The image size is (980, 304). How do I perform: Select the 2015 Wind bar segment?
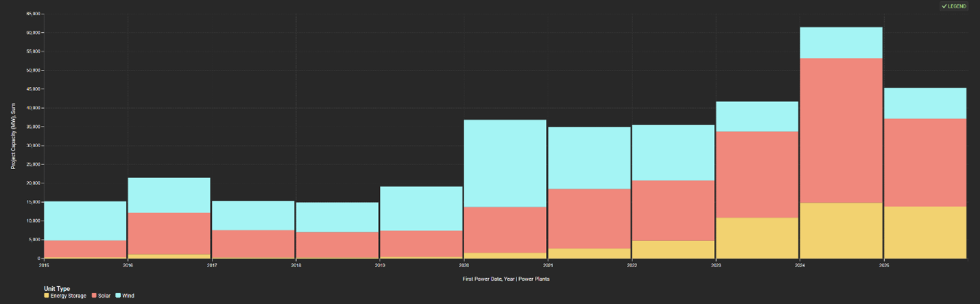[85, 220]
